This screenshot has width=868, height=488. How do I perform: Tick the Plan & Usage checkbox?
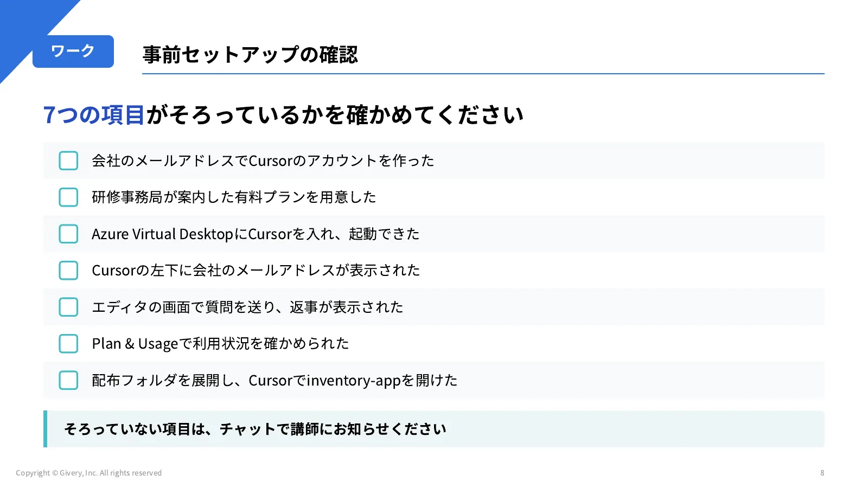(x=68, y=344)
